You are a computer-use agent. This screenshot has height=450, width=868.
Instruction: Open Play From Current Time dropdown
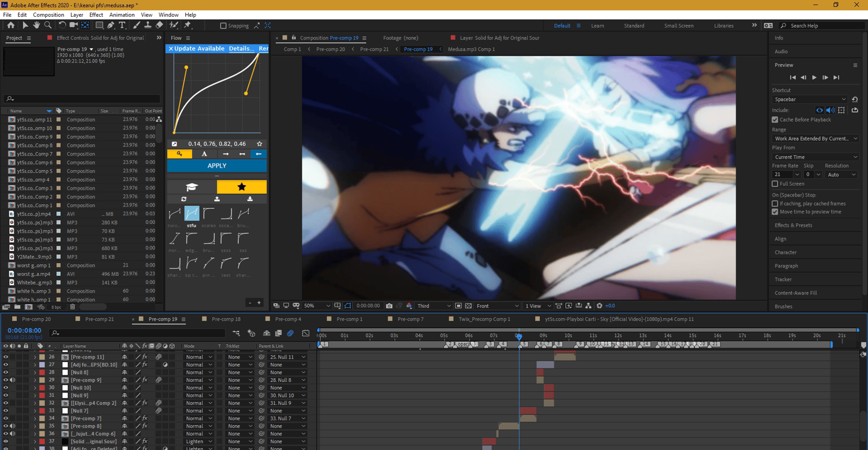815,157
